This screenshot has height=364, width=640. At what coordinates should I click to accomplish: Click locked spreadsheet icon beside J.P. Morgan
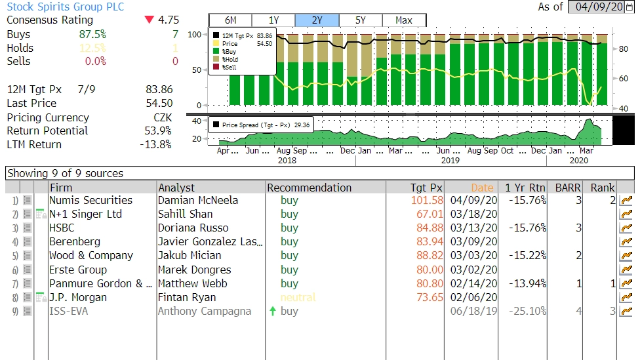point(41,297)
